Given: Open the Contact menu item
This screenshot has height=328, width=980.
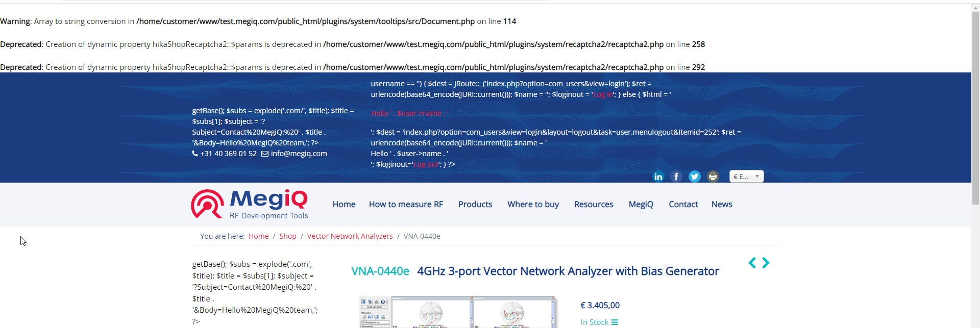Looking at the screenshot, I should (683, 204).
